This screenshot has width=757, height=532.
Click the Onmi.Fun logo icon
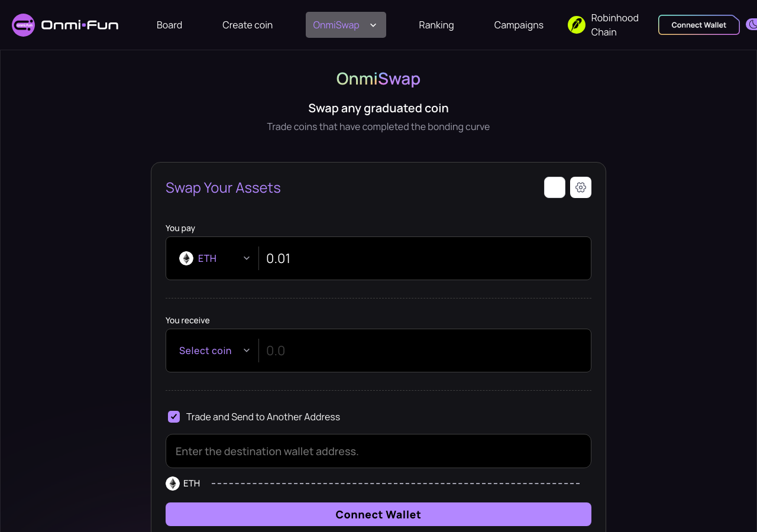coord(24,25)
